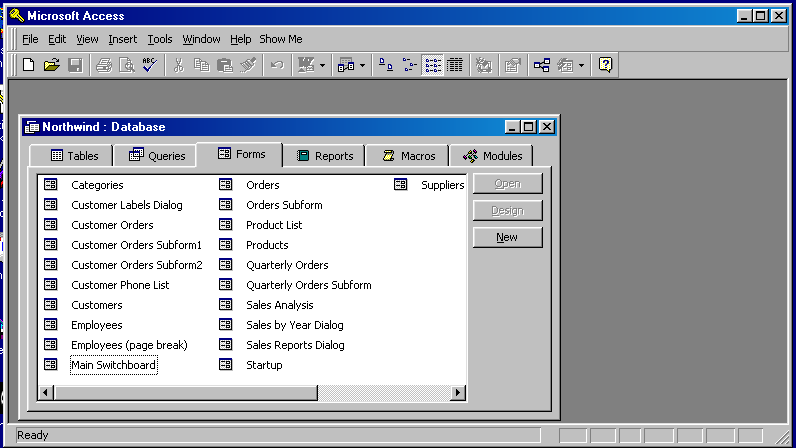Open the File menu

pos(30,39)
